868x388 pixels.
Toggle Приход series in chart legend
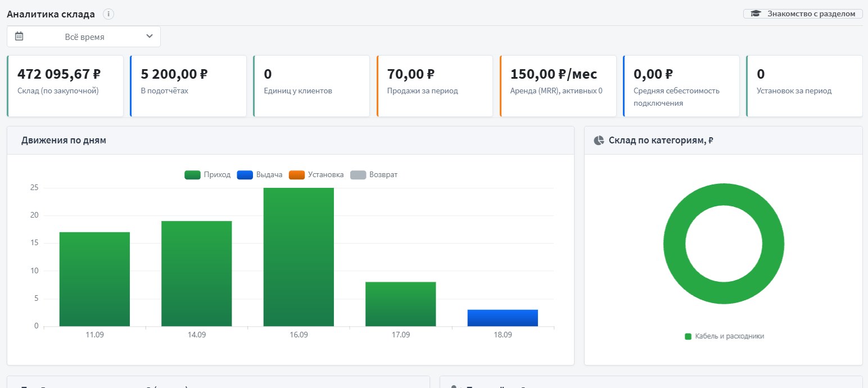click(x=207, y=175)
